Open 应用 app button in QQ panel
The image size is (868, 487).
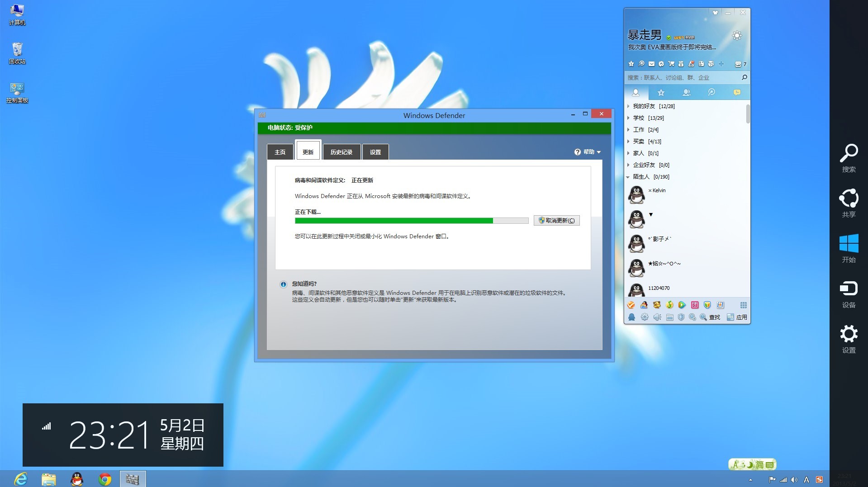point(737,317)
